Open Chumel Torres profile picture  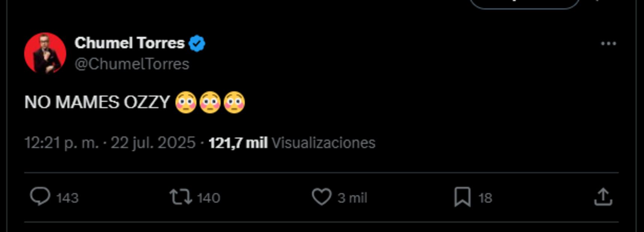tap(45, 53)
